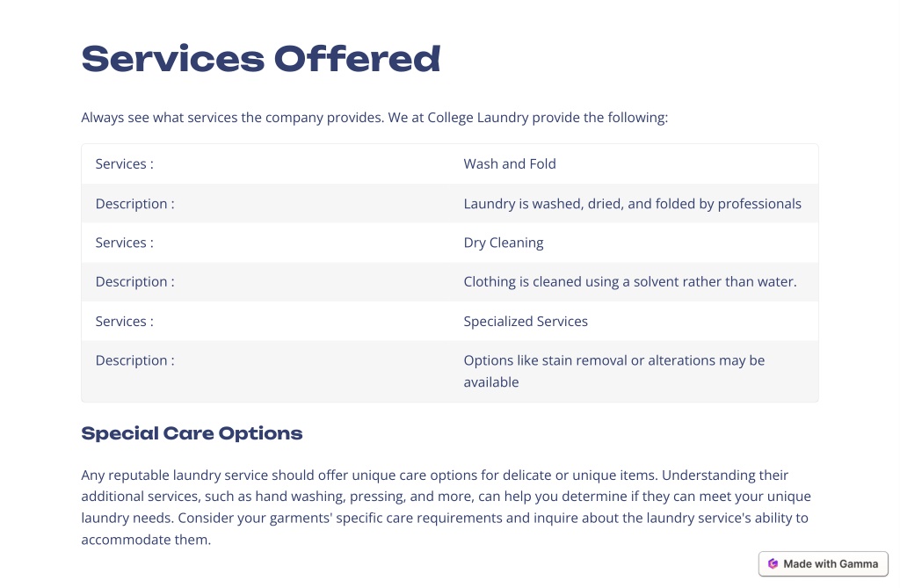Image resolution: width=900 pixels, height=588 pixels.
Task: Click the College Laundry intro sentence
Action: (x=374, y=117)
